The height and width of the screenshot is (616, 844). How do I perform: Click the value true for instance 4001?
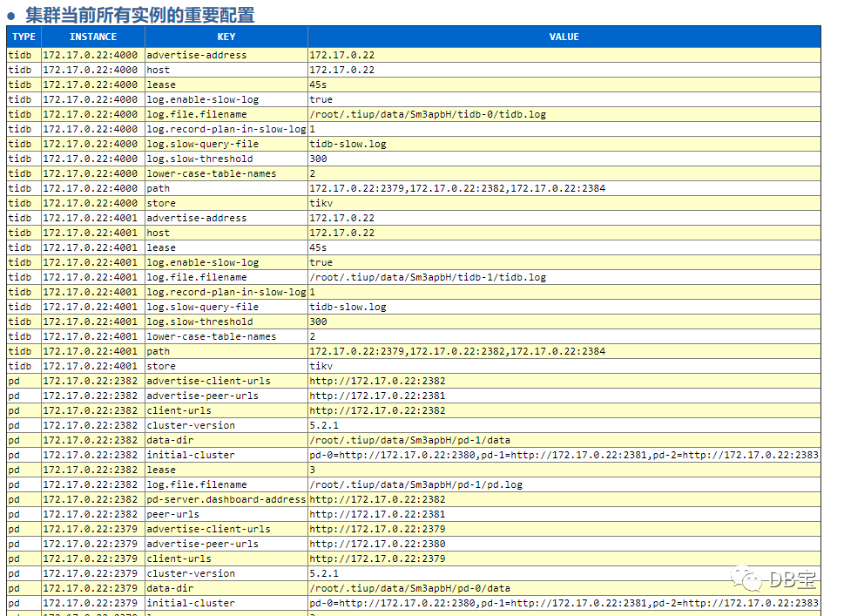pyautogui.click(x=321, y=262)
